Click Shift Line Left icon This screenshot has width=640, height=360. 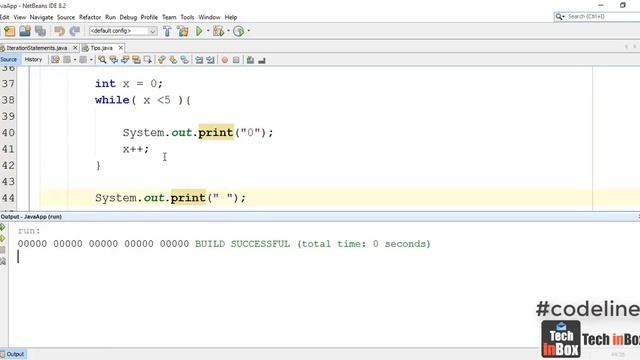199,60
